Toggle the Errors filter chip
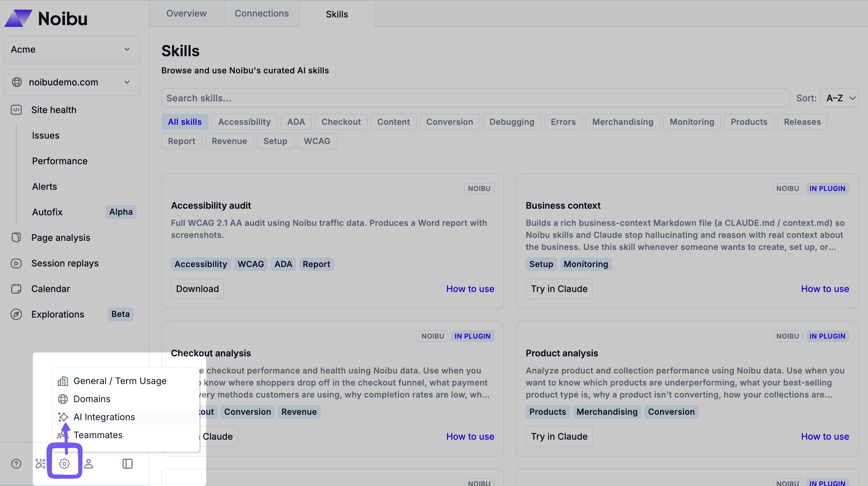 tap(563, 122)
